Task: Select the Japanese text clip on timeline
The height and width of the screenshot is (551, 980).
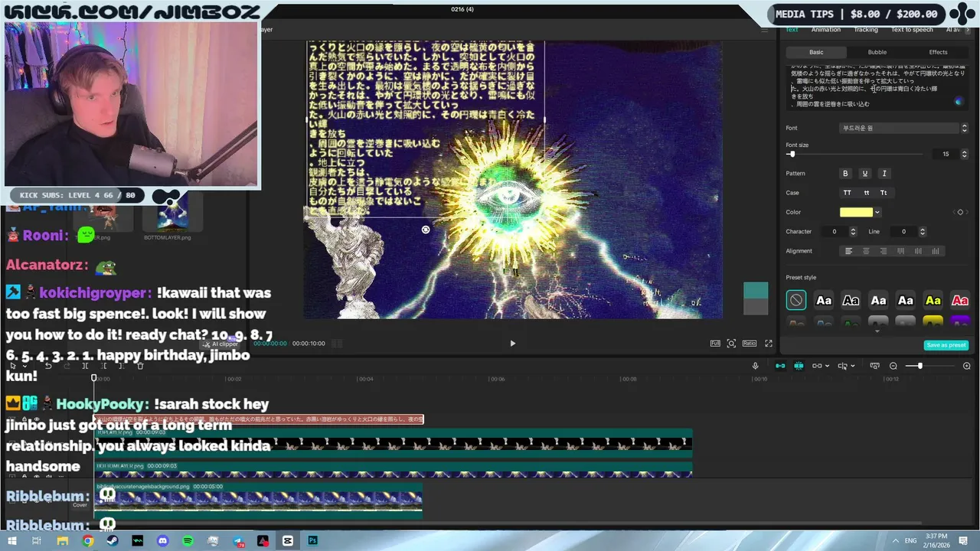Action: pyautogui.click(x=259, y=419)
